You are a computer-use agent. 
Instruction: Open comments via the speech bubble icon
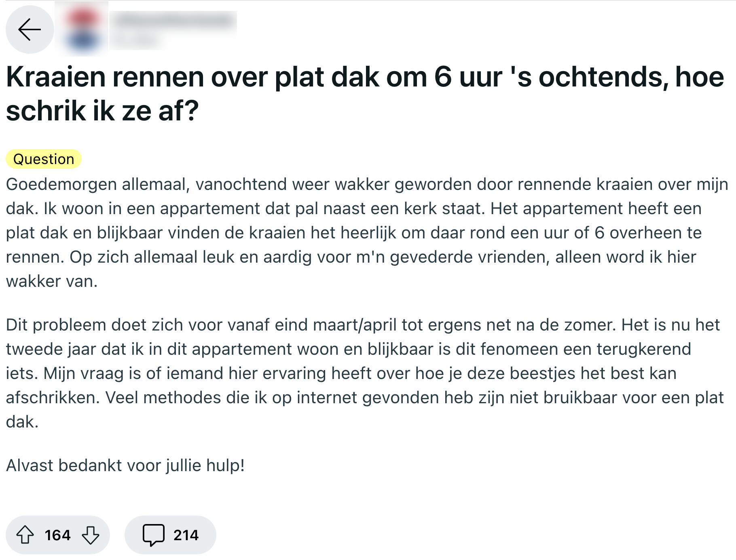[x=153, y=535]
